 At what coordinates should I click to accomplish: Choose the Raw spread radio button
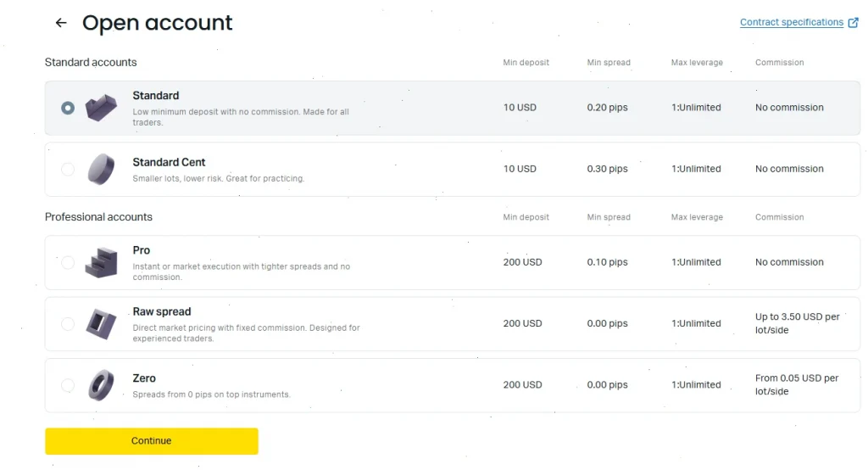pyautogui.click(x=68, y=324)
